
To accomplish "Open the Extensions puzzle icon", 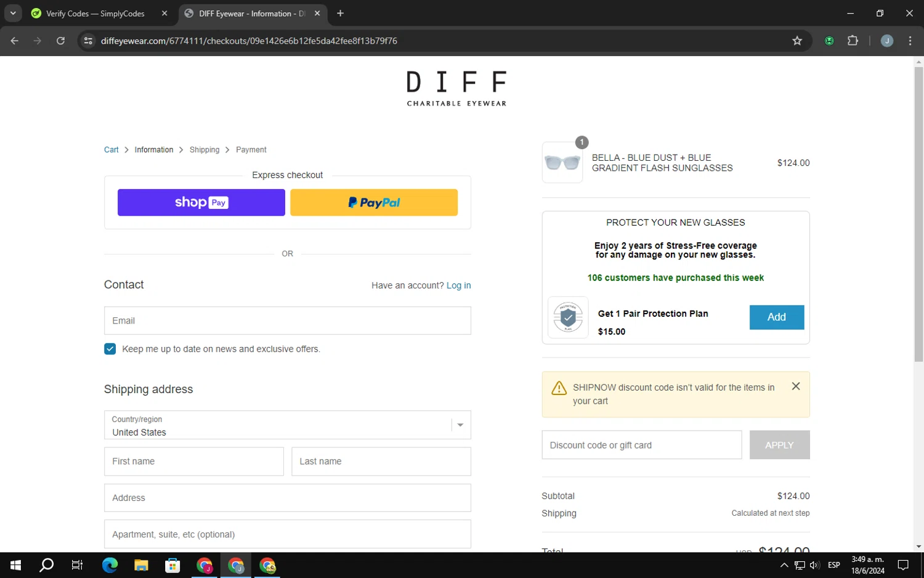I will [853, 41].
